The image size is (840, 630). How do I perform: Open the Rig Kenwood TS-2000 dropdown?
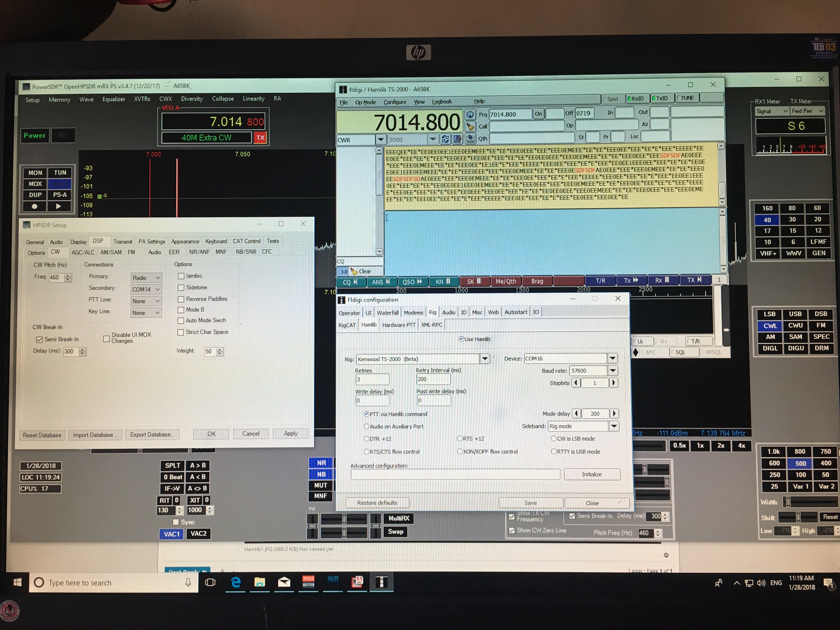pos(485,359)
